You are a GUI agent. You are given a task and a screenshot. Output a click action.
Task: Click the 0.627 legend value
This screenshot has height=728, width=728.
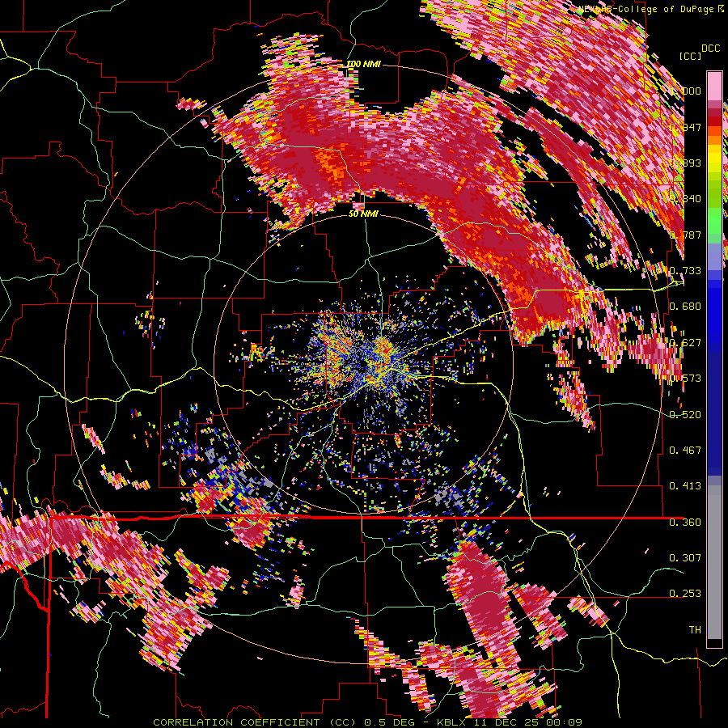685,343
